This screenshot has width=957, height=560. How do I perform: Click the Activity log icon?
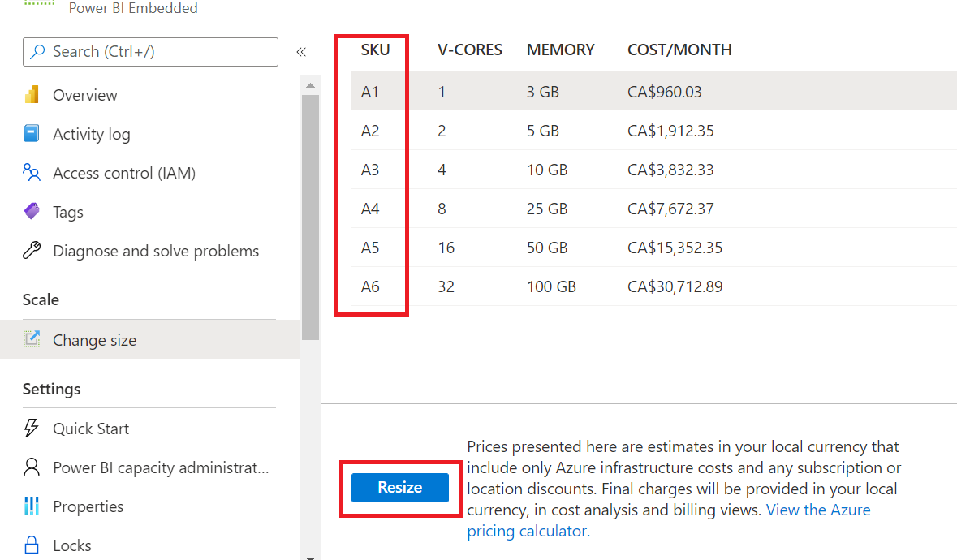(32, 134)
